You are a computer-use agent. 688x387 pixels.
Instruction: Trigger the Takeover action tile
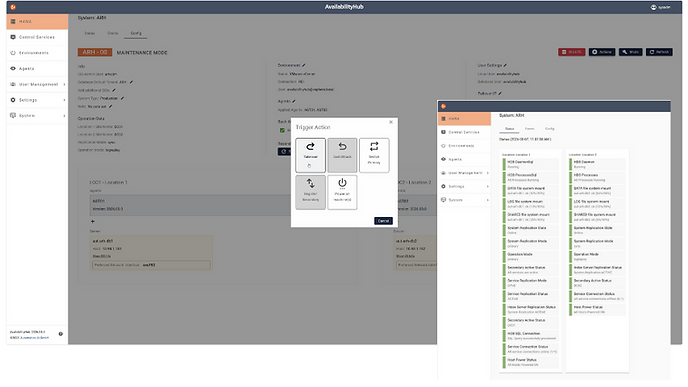pyautogui.click(x=310, y=155)
